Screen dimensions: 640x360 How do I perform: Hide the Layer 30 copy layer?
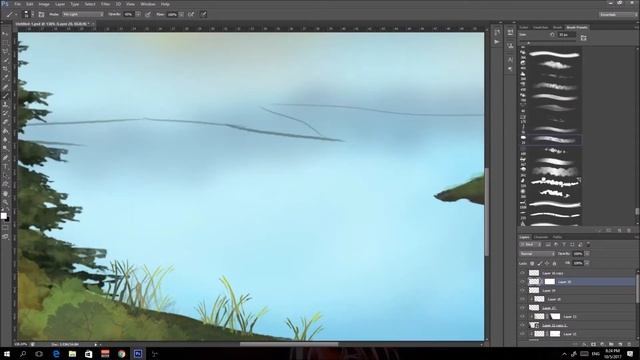coord(522,273)
